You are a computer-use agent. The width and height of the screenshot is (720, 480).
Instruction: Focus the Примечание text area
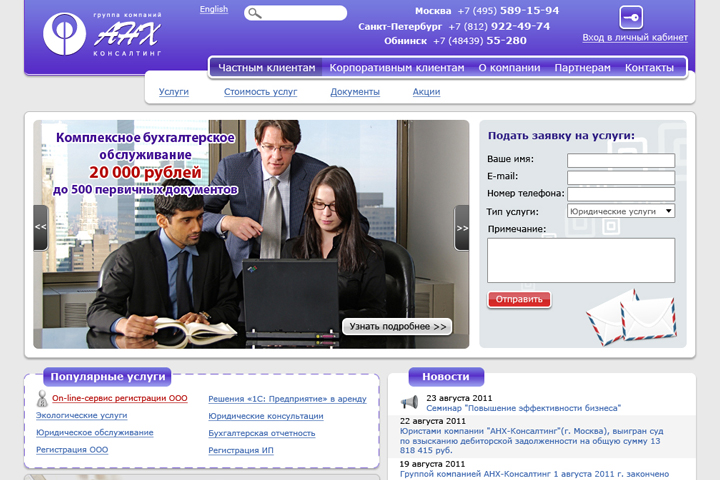[581, 260]
